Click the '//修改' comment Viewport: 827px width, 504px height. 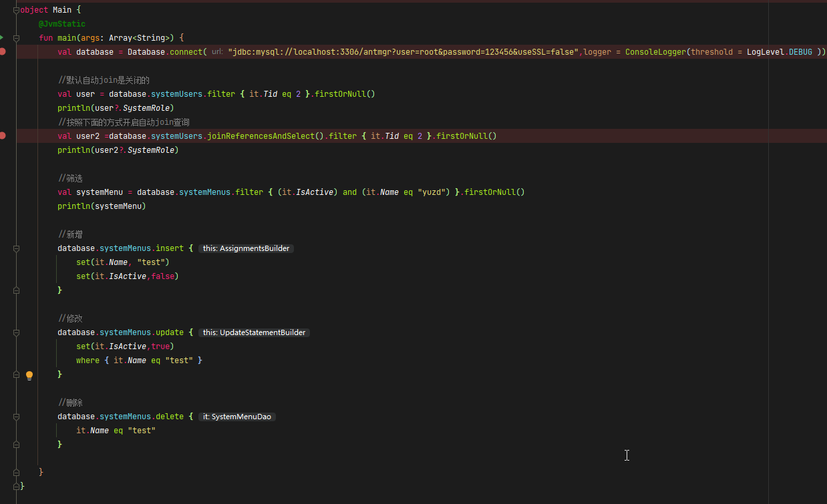(x=70, y=318)
